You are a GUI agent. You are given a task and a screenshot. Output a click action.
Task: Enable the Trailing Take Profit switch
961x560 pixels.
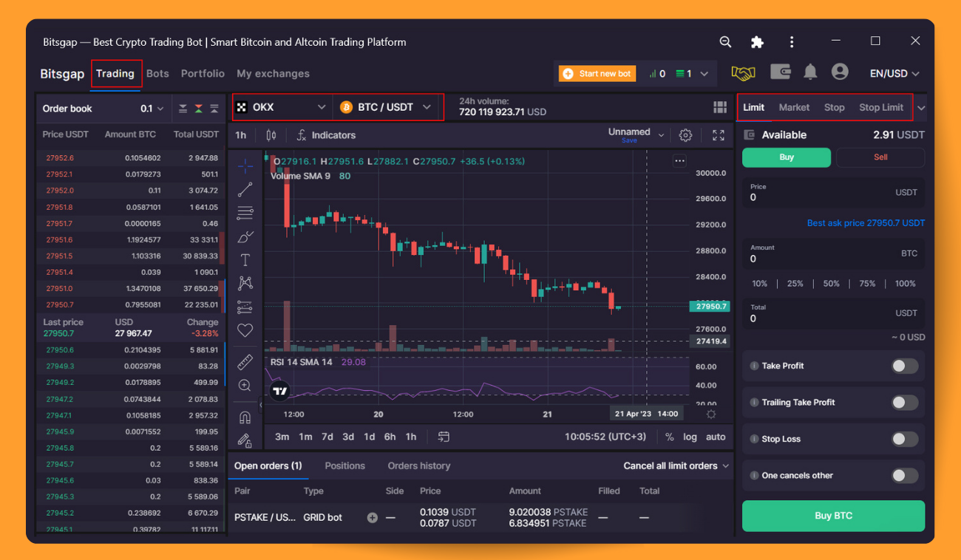click(x=905, y=403)
